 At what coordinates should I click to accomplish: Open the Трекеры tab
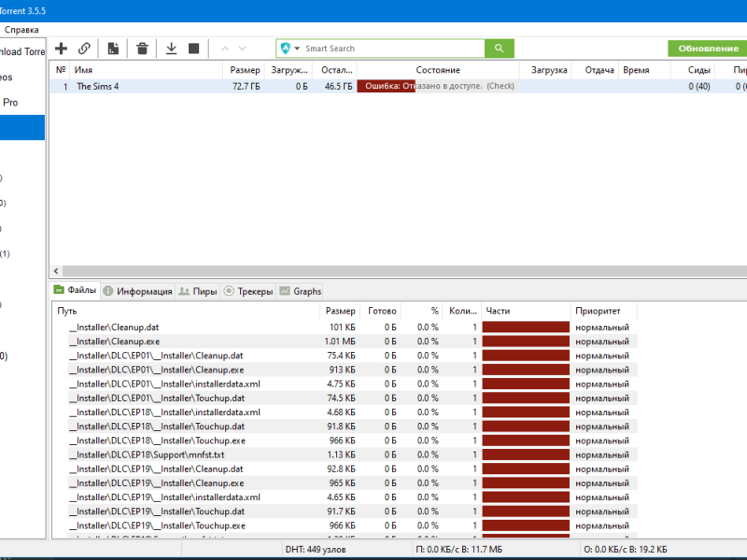(x=248, y=291)
